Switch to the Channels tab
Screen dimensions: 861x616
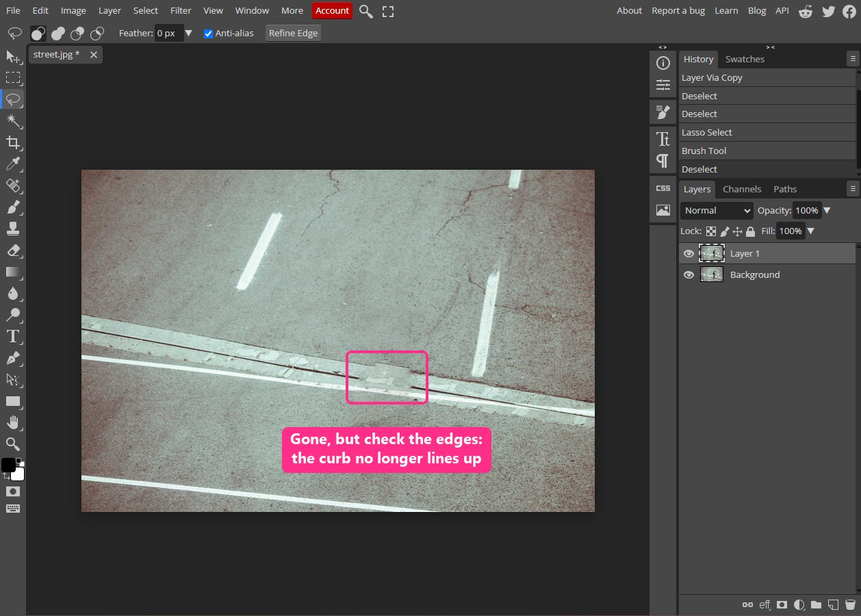(742, 189)
